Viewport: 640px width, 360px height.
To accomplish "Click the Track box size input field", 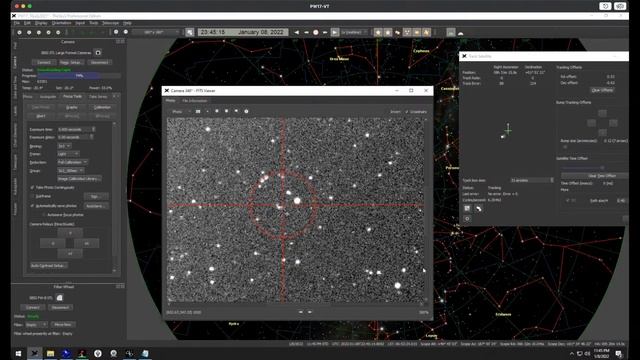I will pyautogui.click(x=531, y=180).
